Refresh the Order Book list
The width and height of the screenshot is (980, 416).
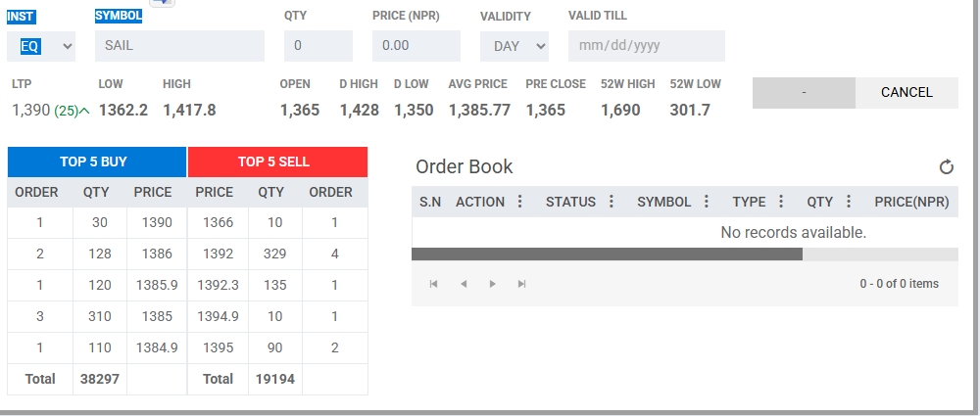[947, 166]
